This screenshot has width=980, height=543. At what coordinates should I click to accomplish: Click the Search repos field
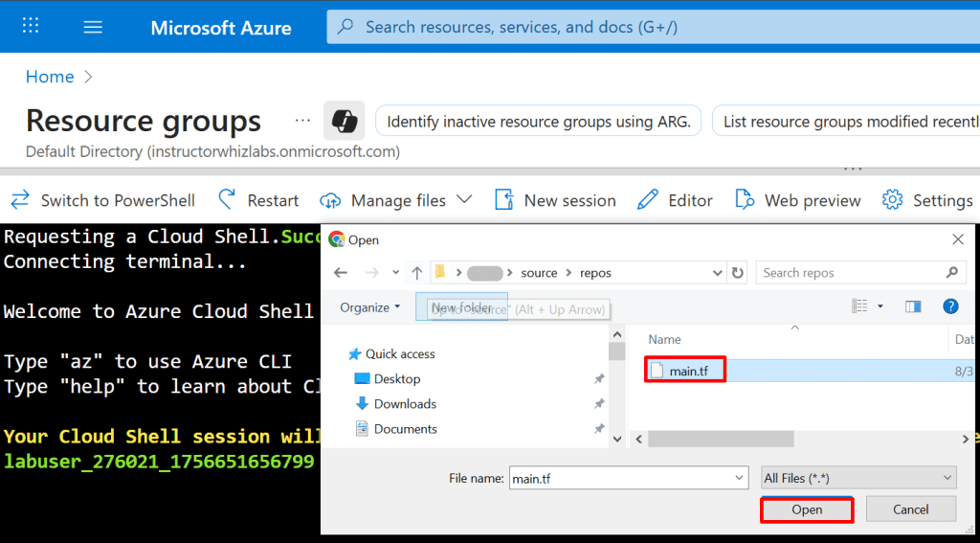(852, 273)
